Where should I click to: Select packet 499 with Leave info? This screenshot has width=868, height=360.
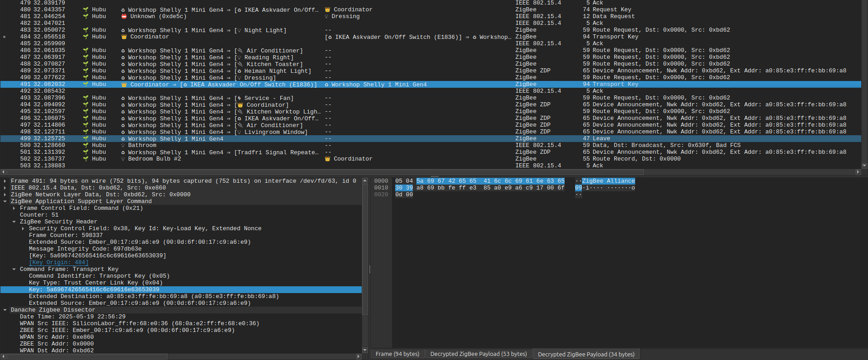(430, 138)
